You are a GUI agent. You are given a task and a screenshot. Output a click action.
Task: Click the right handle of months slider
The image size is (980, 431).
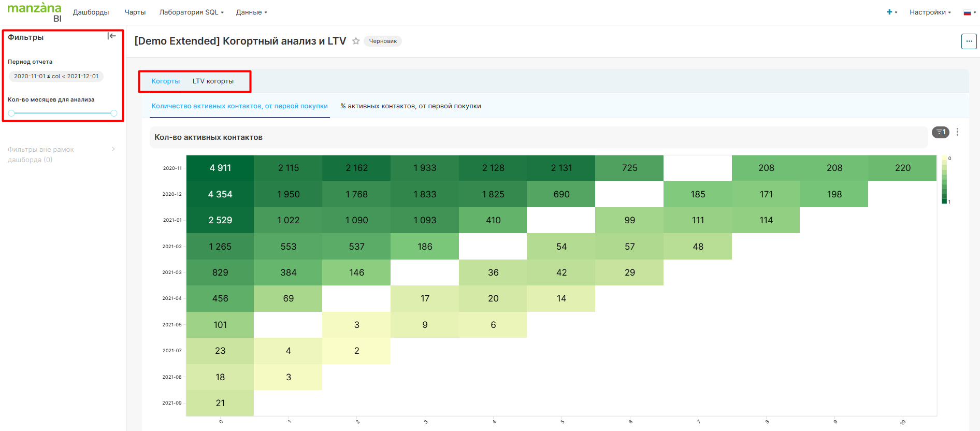point(114,113)
